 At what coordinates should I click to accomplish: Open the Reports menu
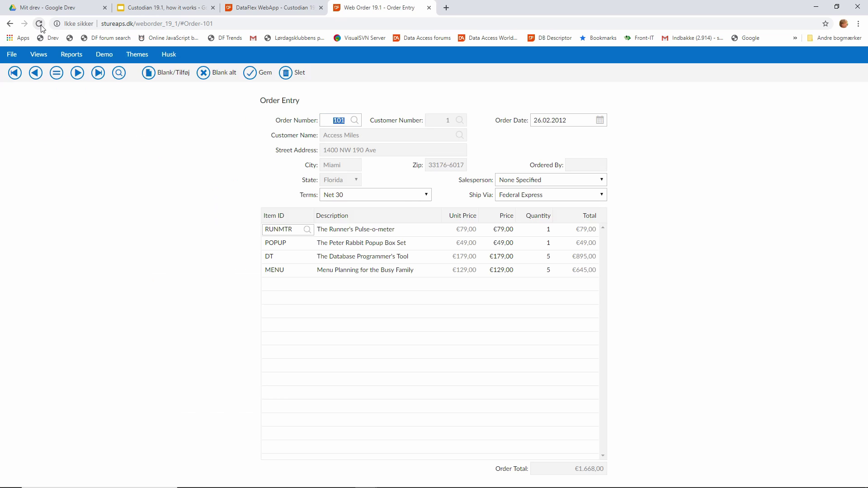pos(71,54)
